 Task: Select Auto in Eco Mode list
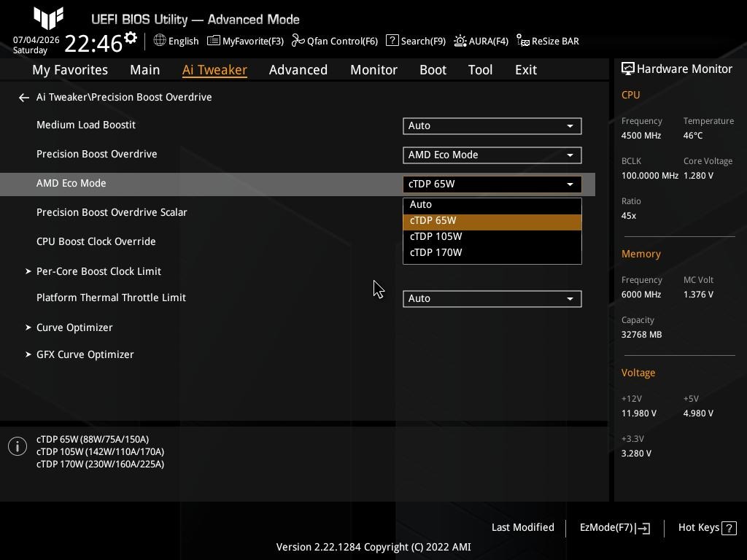(x=492, y=205)
